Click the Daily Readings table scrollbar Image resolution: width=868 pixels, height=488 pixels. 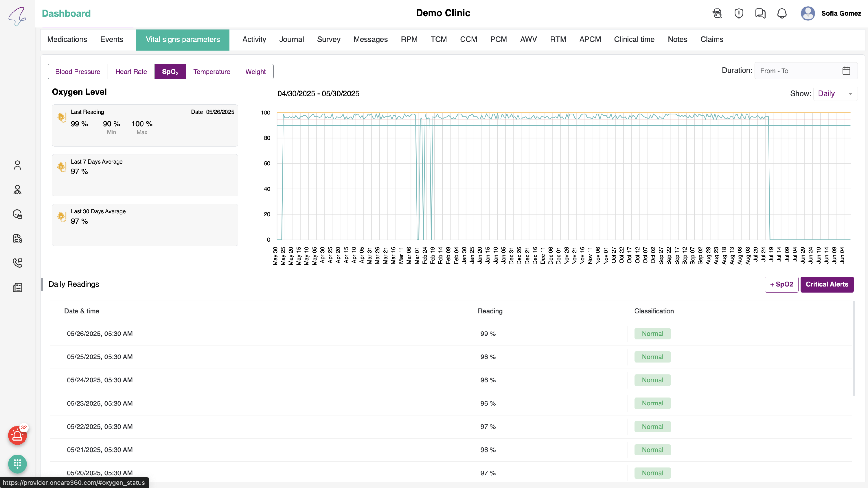(x=854, y=349)
